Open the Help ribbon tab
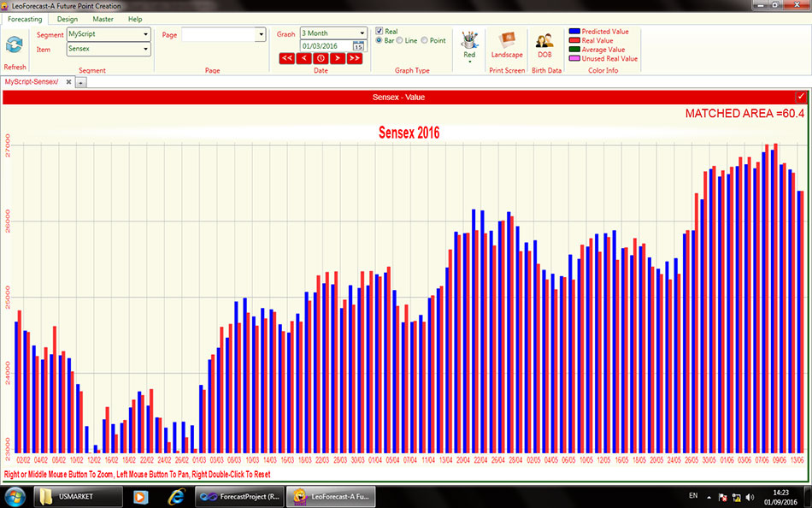 coord(135,19)
